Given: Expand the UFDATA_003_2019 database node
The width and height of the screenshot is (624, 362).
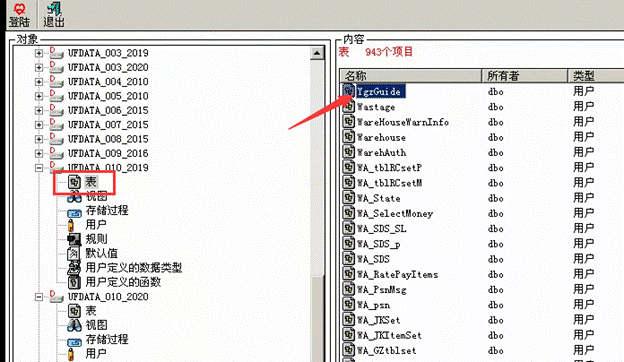Looking at the screenshot, I should click(x=39, y=53).
